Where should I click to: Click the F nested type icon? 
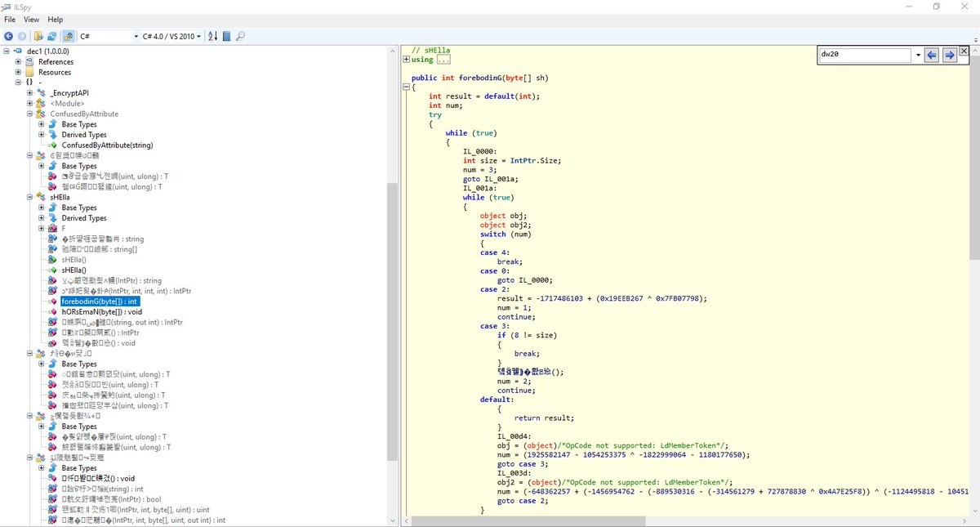(53, 229)
